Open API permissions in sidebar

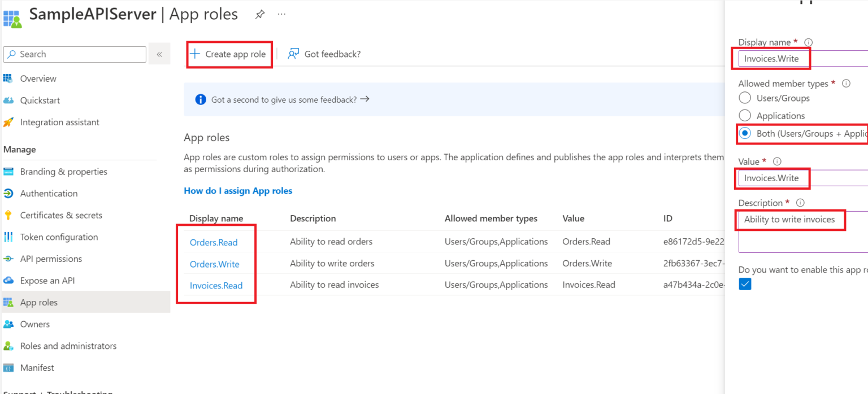[51, 259]
